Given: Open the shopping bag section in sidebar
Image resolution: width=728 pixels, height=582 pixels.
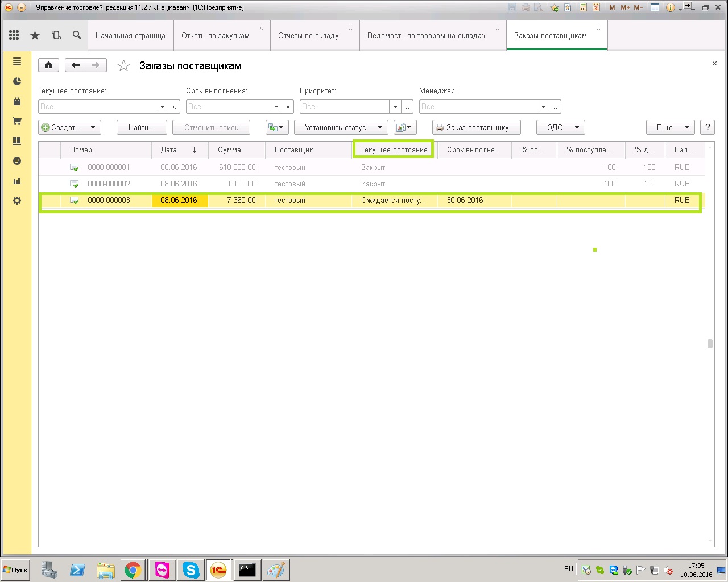Looking at the screenshot, I should click(x=17, y=101).
